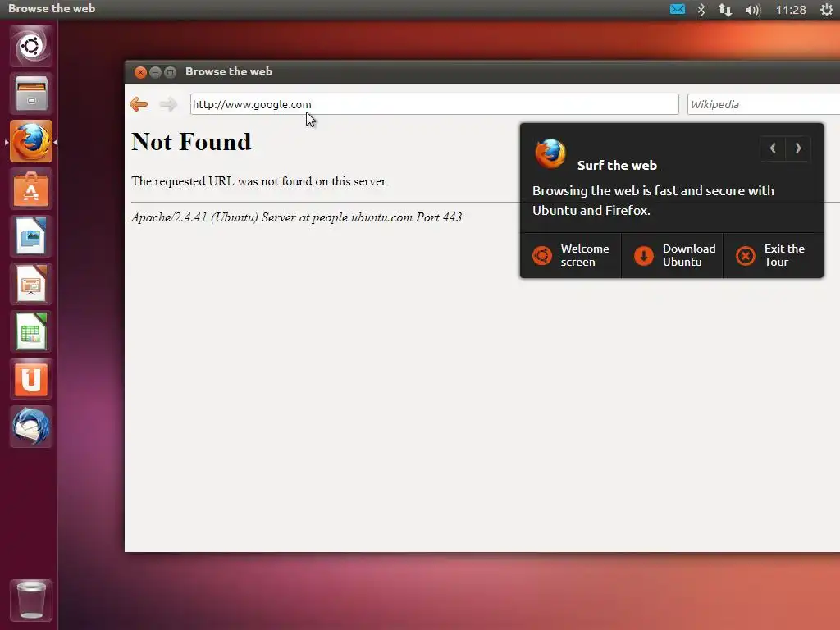Open the sound volume indicator
The width and height of the screenshot is (840, 630).
(x=753, y=10)
